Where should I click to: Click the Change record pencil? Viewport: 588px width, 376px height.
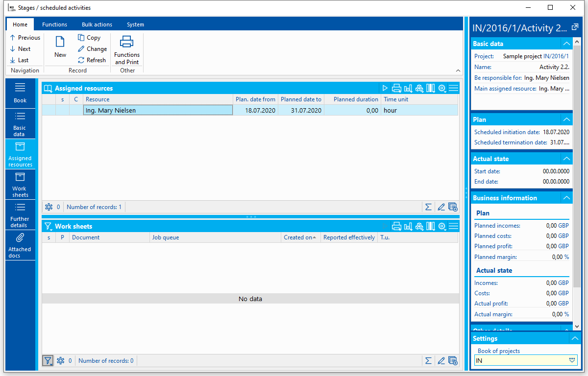[92, 49]
